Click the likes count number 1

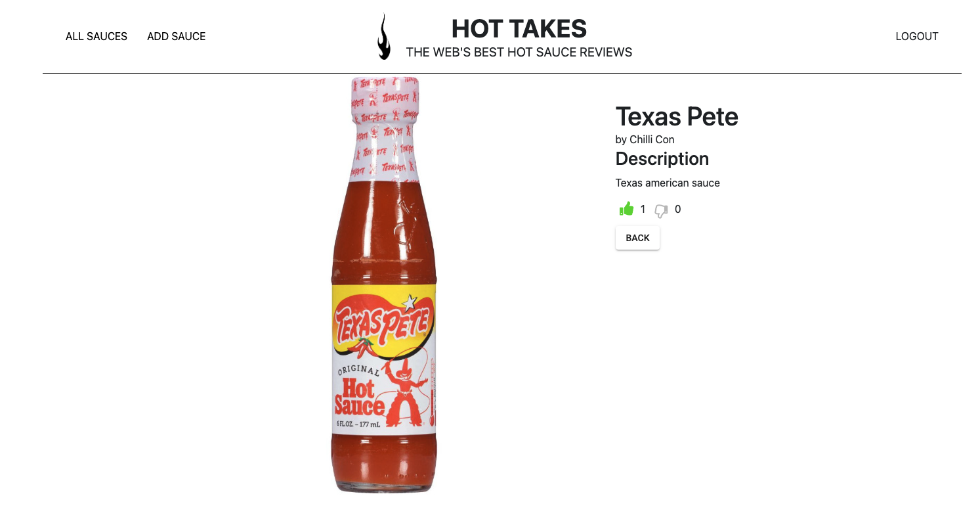point(643,209)
